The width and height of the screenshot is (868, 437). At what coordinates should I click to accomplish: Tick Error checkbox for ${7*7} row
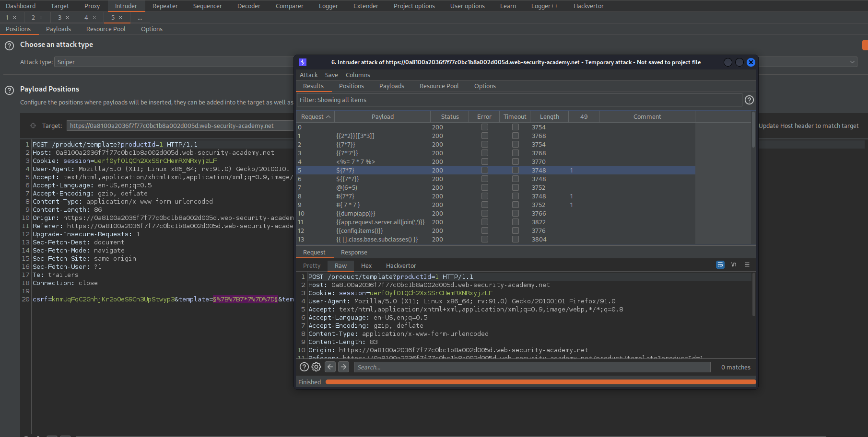tap(485, 170)
